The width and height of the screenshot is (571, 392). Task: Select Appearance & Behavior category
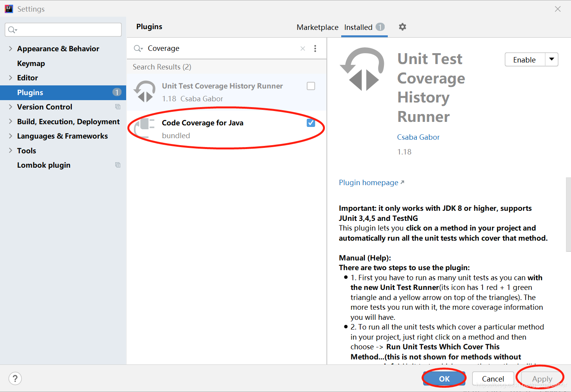point(58,49)
